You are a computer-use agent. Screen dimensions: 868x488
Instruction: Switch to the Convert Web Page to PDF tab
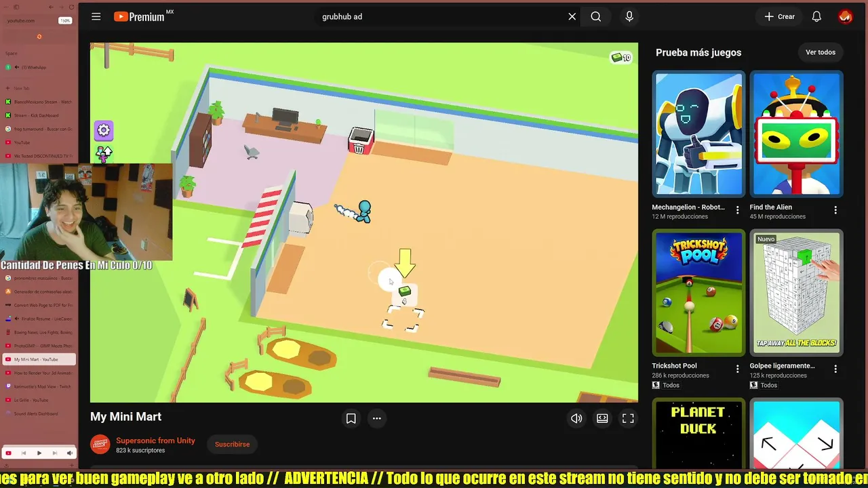coord(39,305)
